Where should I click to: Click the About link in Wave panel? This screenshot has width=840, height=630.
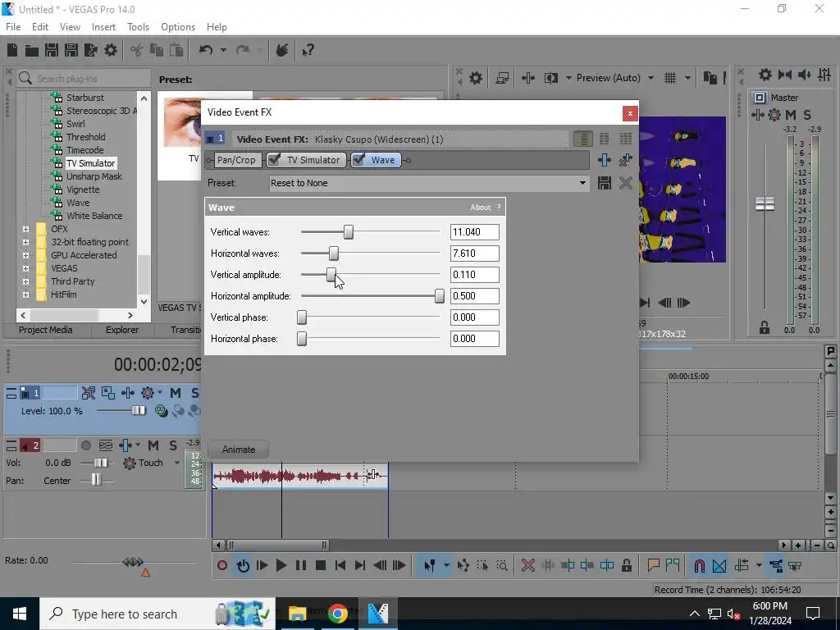click(480, 208)
